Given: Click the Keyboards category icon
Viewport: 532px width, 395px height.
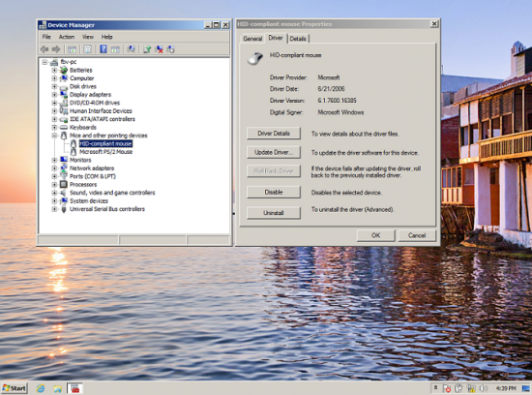Looking at the screenshot, I should [x=64, y=128].
